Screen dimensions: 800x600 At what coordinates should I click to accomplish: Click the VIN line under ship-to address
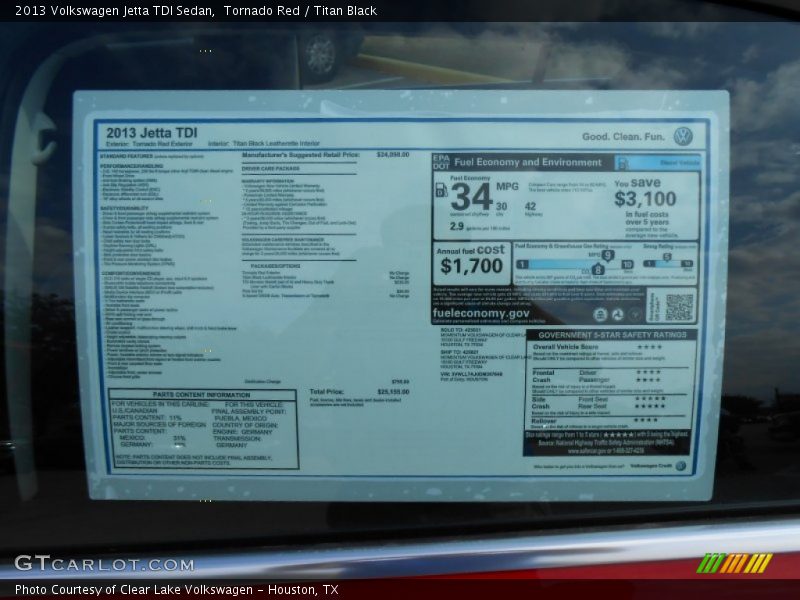pyautogui.click(x=471, y=374)
